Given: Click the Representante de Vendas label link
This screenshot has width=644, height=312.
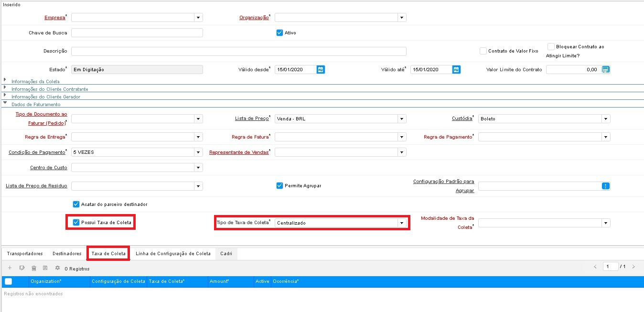Looking at the screenshot, I should (239, 152).
